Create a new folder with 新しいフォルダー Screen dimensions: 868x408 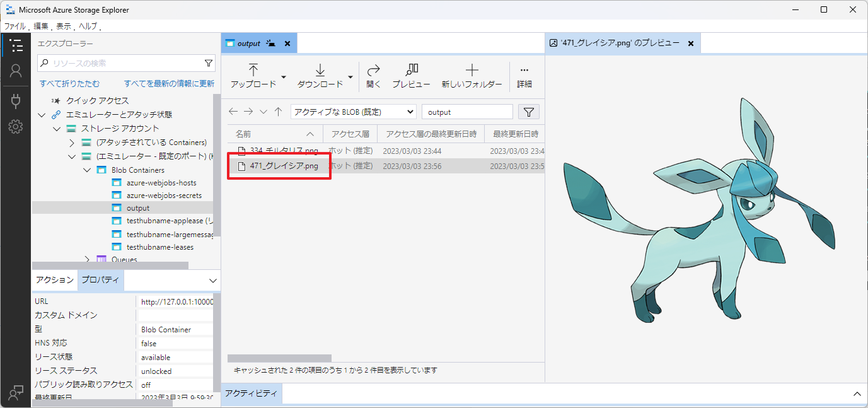(x=472, y=76)
